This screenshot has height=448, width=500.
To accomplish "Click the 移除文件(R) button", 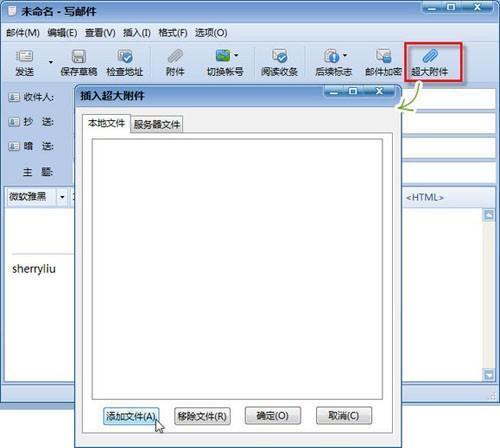I will click(202, 416).
